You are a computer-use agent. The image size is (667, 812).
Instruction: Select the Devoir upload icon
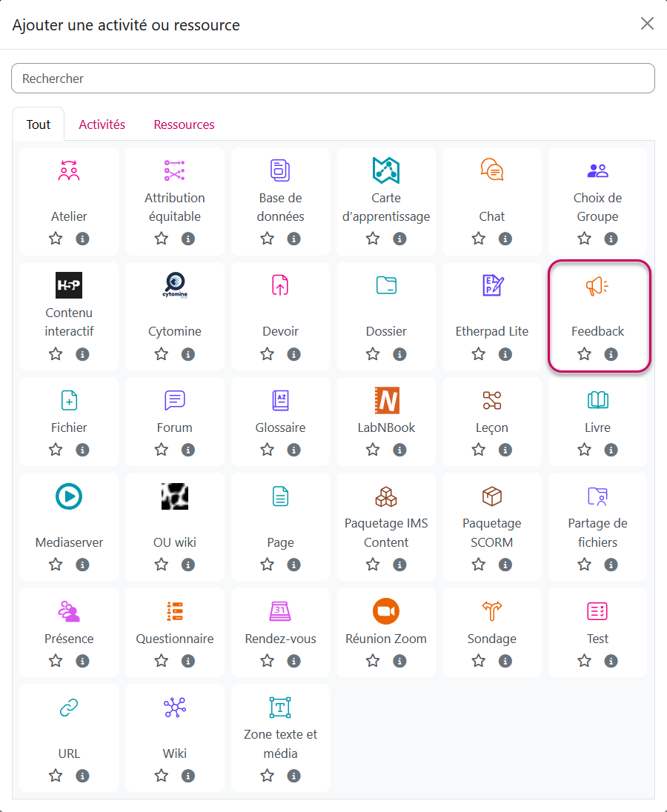tap(280, 285)
